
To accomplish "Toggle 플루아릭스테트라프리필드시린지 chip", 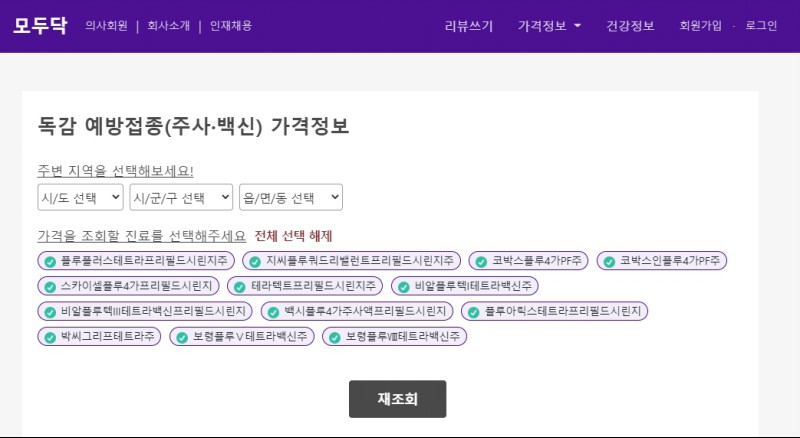I will click(x=554, y=311).
